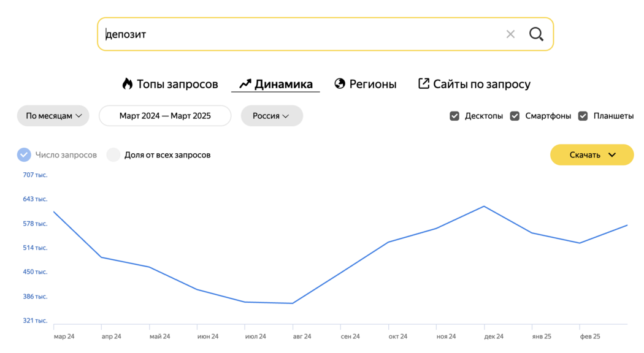Uncheck the Десктопы checkbox

pos(454,116)
